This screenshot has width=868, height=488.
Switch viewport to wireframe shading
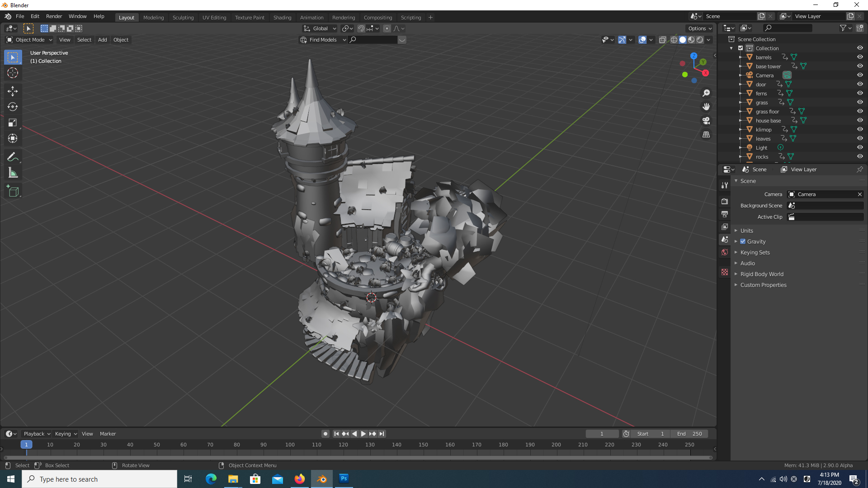(674, 40)
